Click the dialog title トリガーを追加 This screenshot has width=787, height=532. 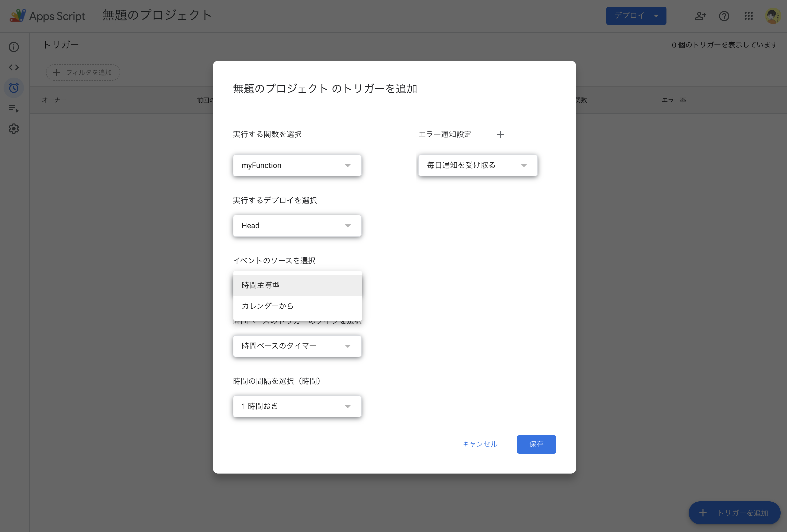coord(325,89)
